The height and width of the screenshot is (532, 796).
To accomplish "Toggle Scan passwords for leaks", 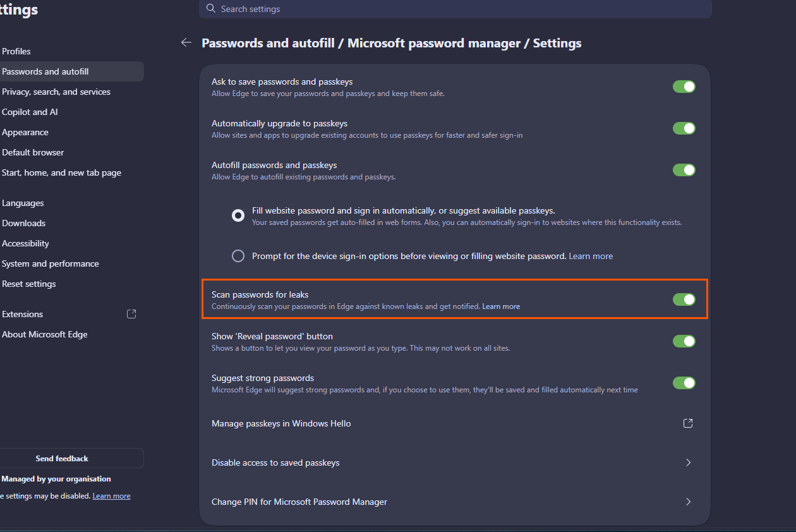I will tap(684, 299).
